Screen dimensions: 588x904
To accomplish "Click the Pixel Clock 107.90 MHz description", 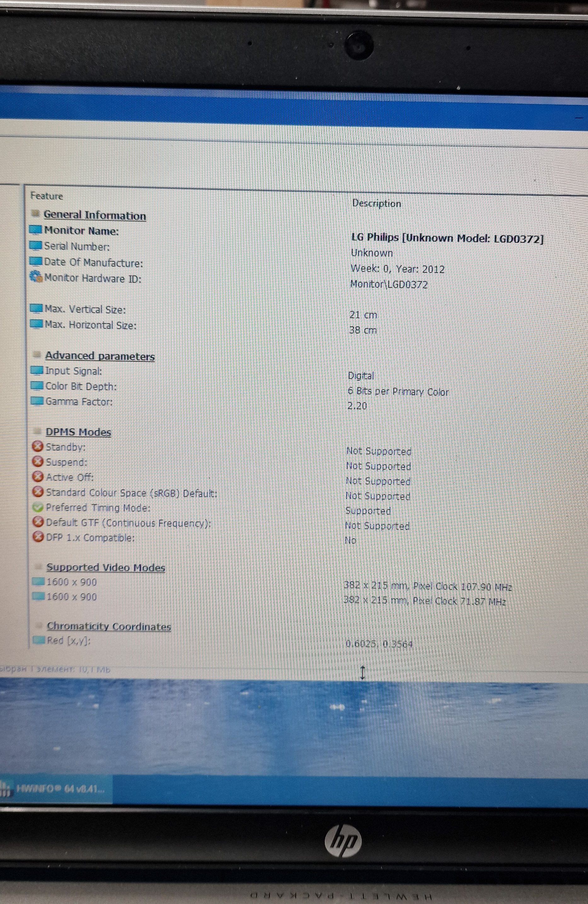I will [x=428, y=586].
